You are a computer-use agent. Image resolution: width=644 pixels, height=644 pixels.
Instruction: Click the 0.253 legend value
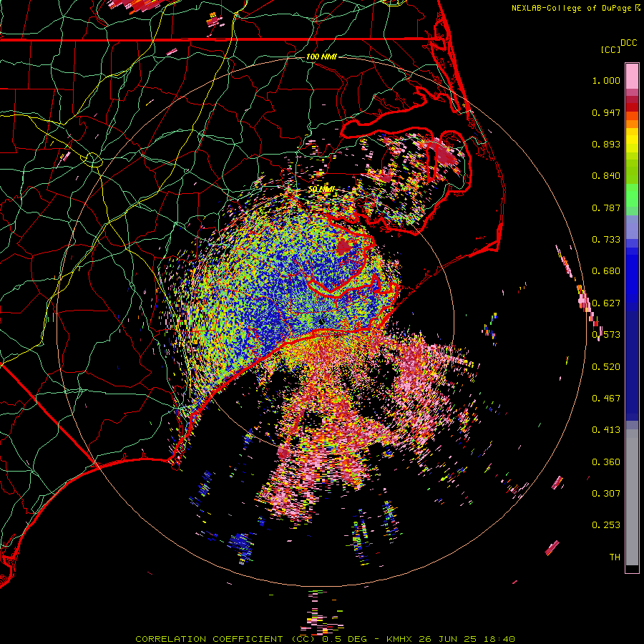pyautogui.click(x=606, y=525)
